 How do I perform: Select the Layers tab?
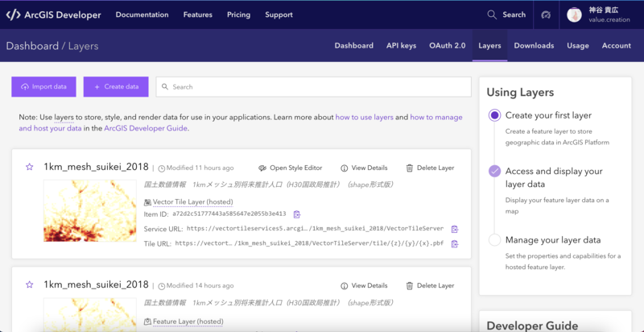[489, 46]
